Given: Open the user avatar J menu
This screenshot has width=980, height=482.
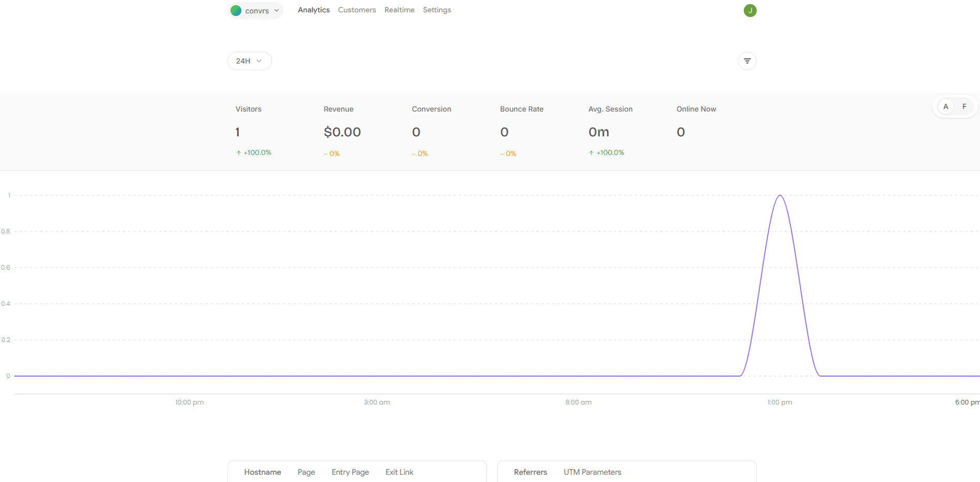Looking at the screenshot, I should 750,10.
